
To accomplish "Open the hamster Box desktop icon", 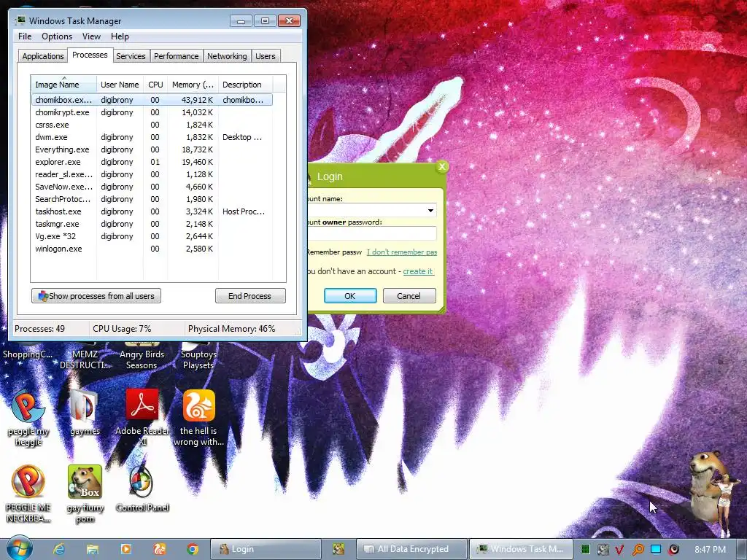I will point(85,494).
